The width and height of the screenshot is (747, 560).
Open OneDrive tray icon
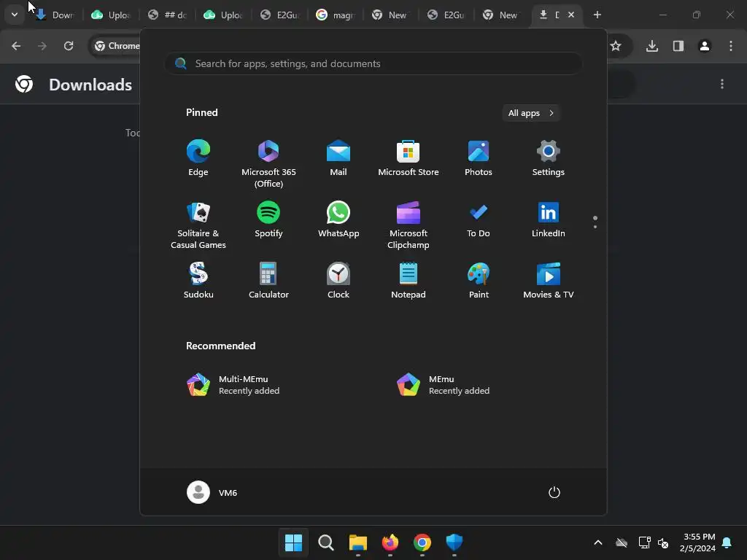pos(622,542)
